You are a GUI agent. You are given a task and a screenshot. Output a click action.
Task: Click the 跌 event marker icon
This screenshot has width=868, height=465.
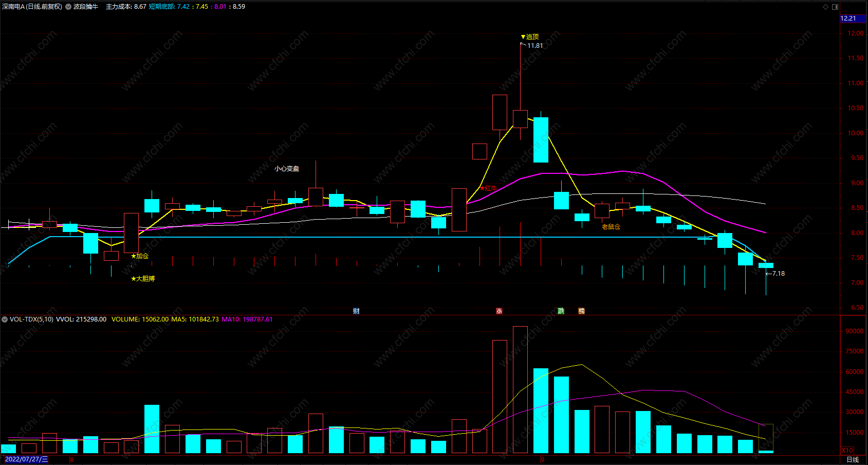(561, 311)
